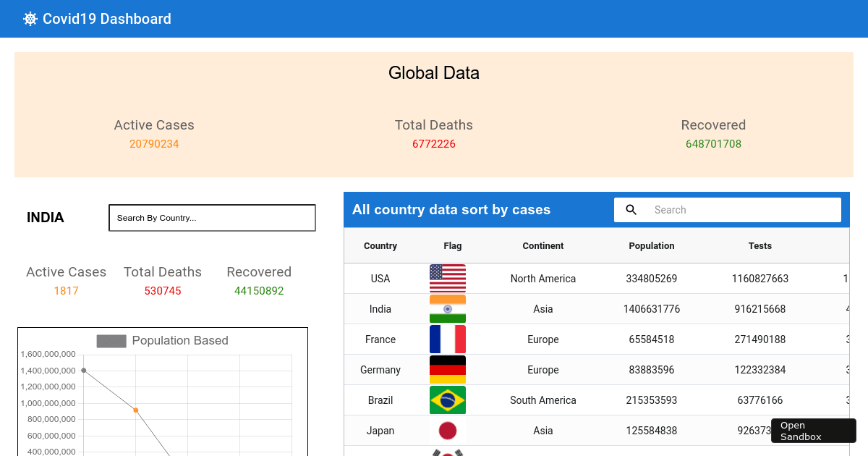Click the gray legend swatch above the chart
This screenshot has height=456, width=868.
point(111,340)
